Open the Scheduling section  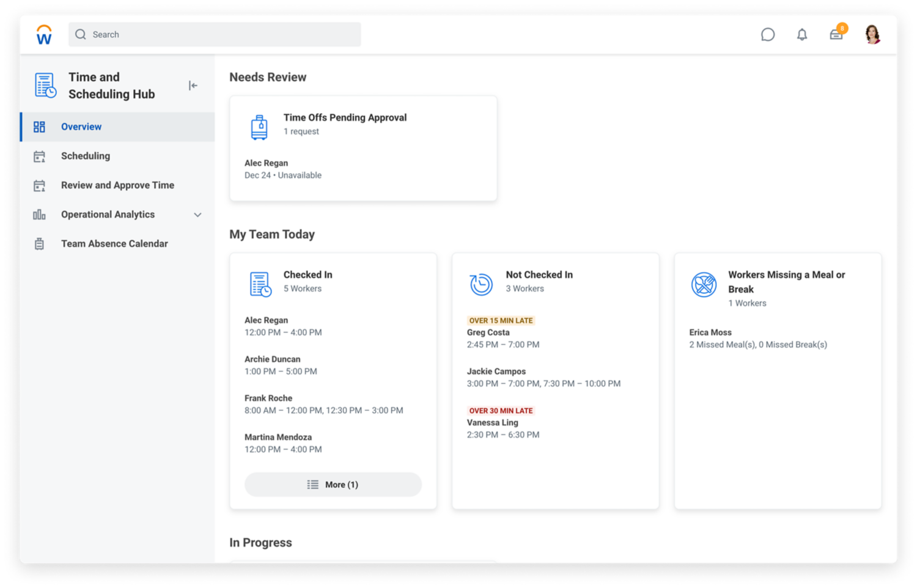click(86, 156)
